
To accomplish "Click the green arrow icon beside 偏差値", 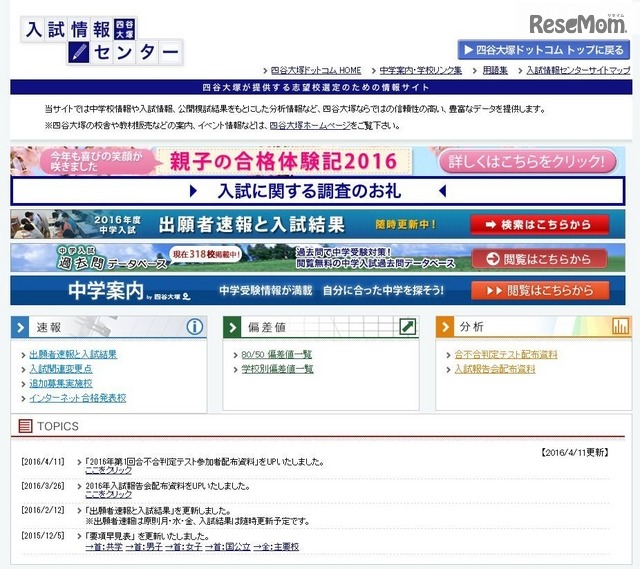I will 232,327.
